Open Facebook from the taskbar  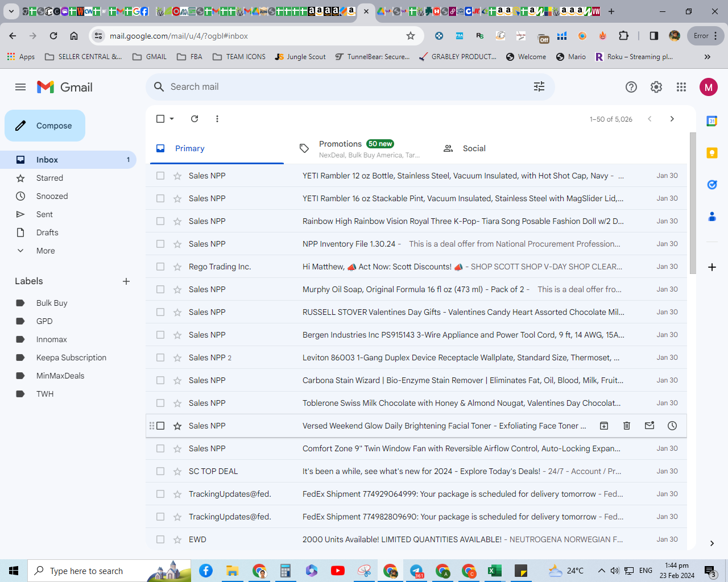point(206,571)
